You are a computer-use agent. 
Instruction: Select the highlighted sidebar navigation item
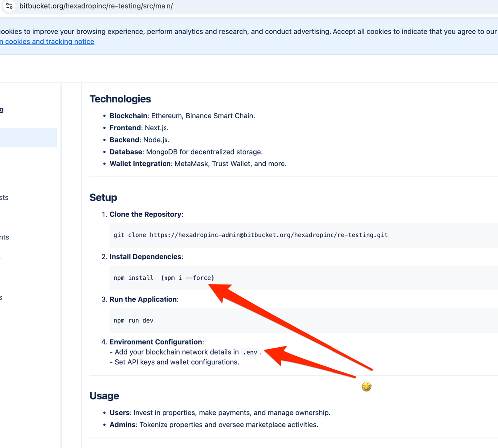pos(28,138)
